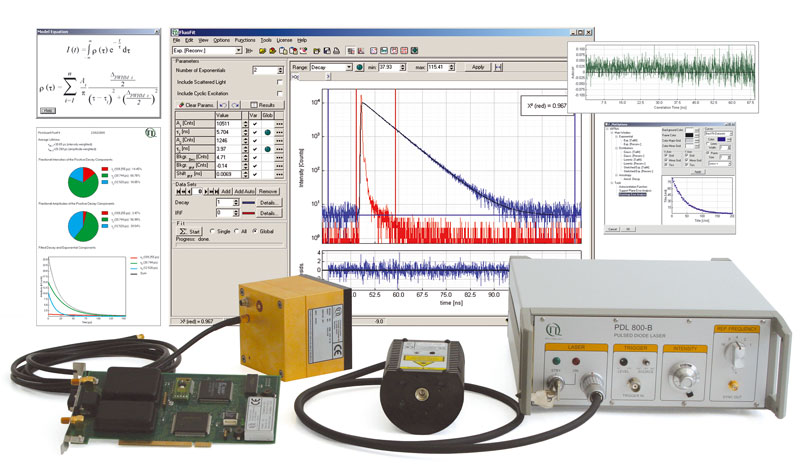Go to next data set with single right arrow
This screenshot has width=800, height=465.
(206, 191)
